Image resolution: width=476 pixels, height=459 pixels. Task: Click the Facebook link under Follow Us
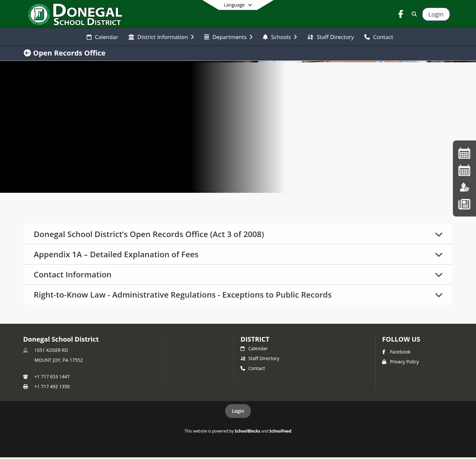pos(400,352)
